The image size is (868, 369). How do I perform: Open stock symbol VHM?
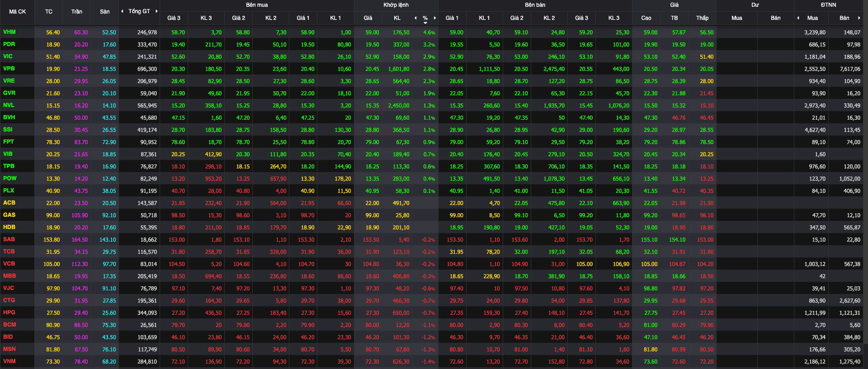click(9, 32)
